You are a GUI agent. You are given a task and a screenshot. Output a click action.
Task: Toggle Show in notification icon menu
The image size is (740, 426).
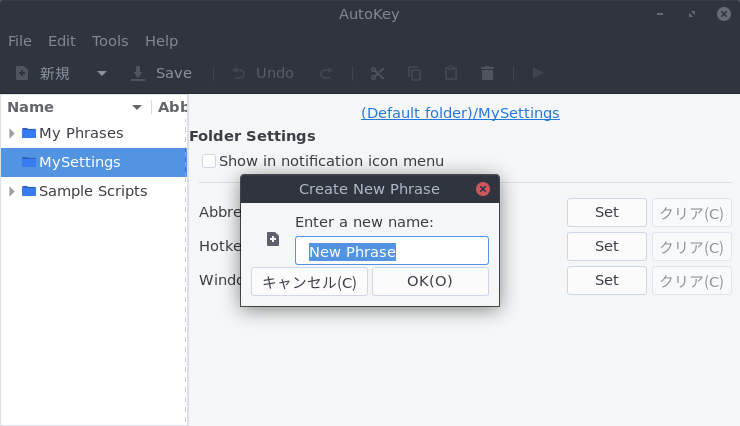click(209, 161)
